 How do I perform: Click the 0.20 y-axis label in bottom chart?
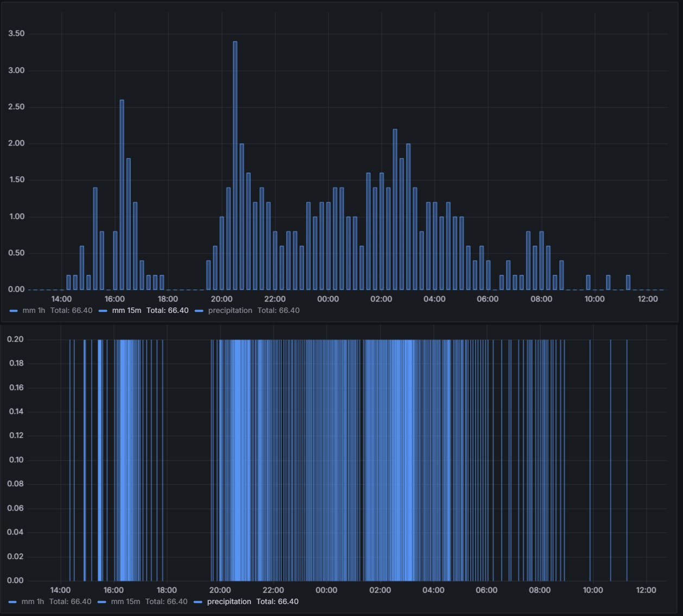pyautogui.click(x=15, y=340)
